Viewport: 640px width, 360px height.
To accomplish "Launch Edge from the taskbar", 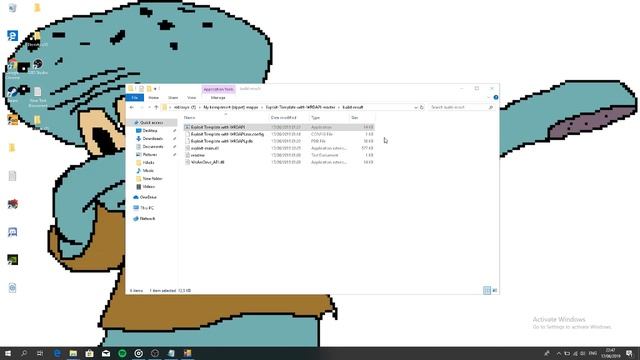I will click(x=57, y=353).
